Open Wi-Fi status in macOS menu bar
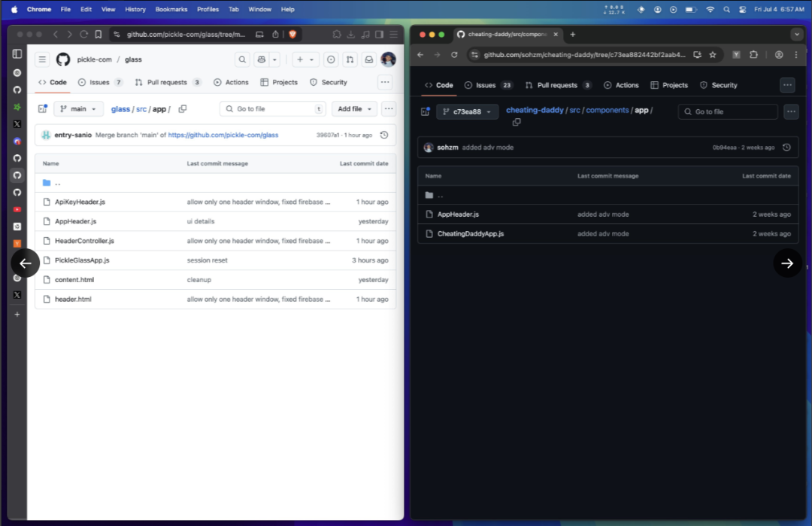 pyautogui.click(x=710, y=9)
